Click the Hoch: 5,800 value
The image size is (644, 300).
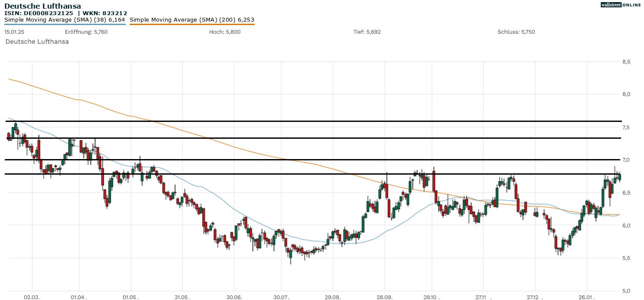point(225,32)
